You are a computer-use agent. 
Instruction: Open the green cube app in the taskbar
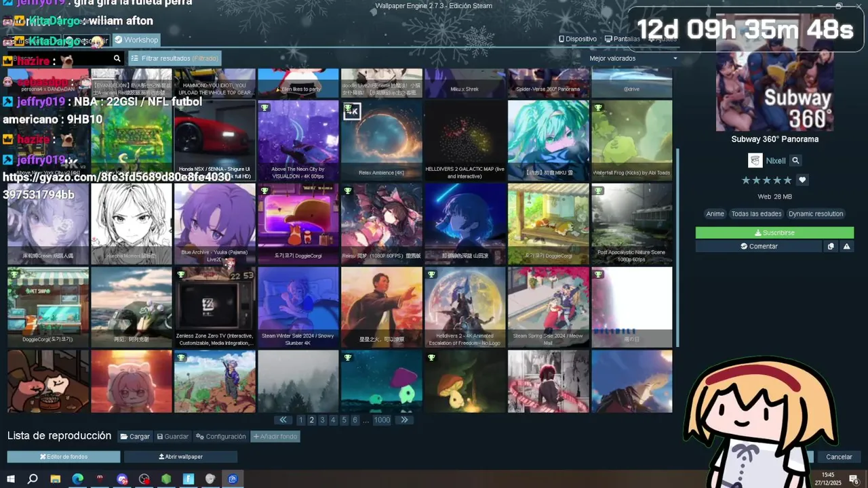pos(166,479)
